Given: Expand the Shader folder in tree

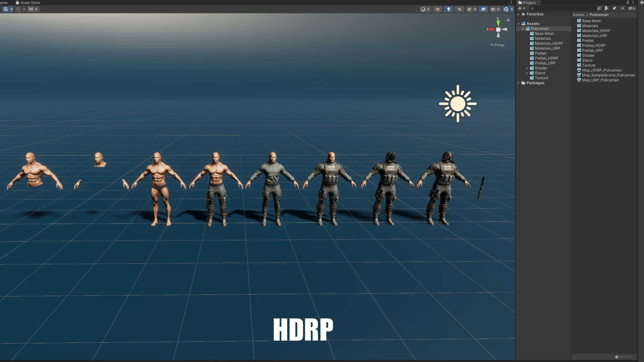Looking at the screenshot, I should (527, 68).
